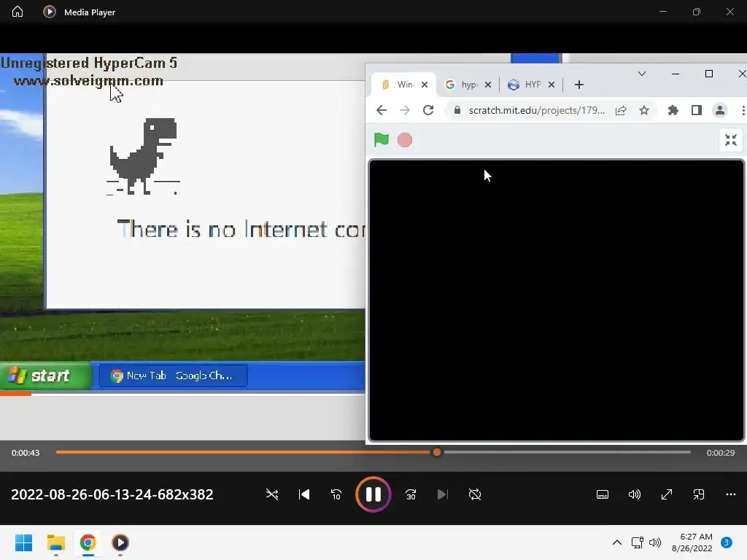The image size is (747, 560).
Task: Open the Chrome three-dot menu
Action: point(743,111)
